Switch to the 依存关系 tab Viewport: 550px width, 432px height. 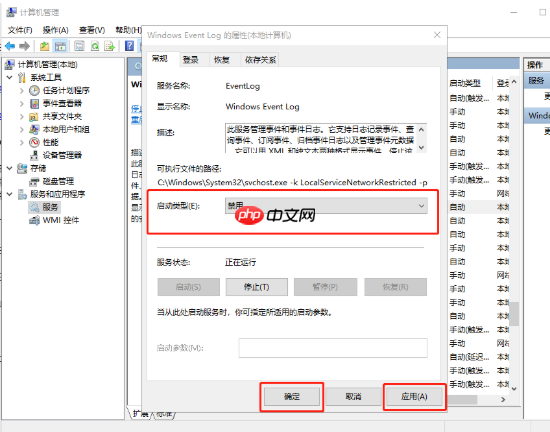tap(260, 60)
